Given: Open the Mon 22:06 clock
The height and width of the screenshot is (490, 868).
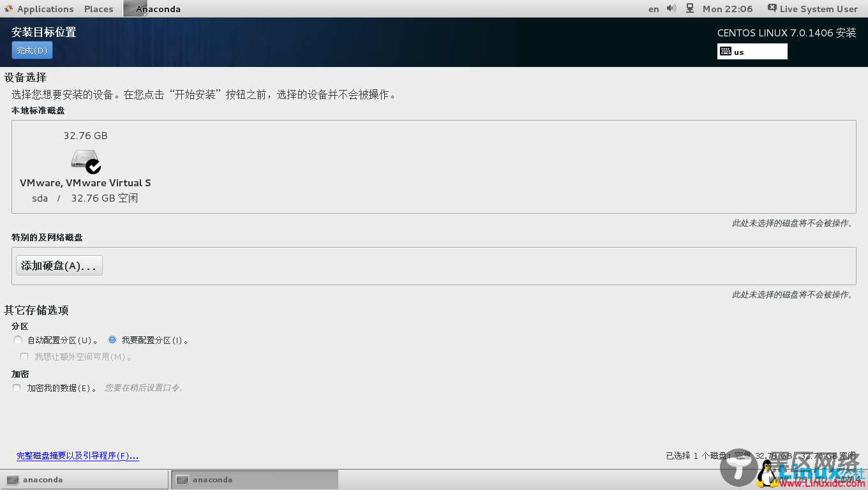Looking at the screenshot, I should click(728, 9).
